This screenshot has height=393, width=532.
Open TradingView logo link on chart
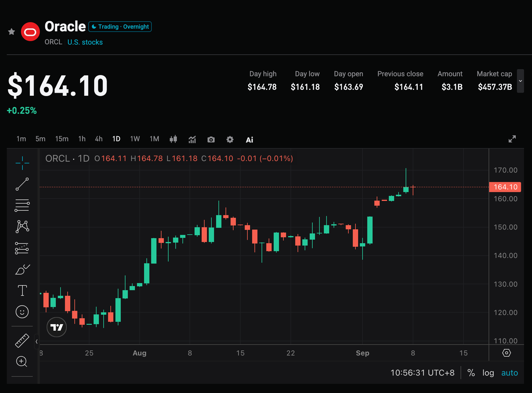(x=57, y=327)
